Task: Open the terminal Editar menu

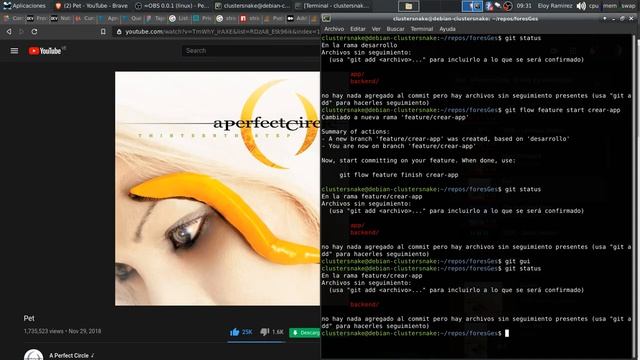Action: click(358, 29)
